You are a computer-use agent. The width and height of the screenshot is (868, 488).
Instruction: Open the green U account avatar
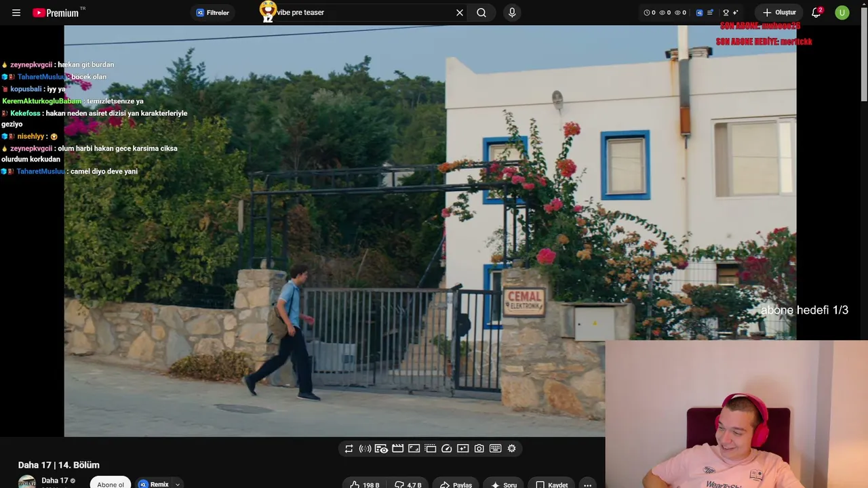pos(842,13)
